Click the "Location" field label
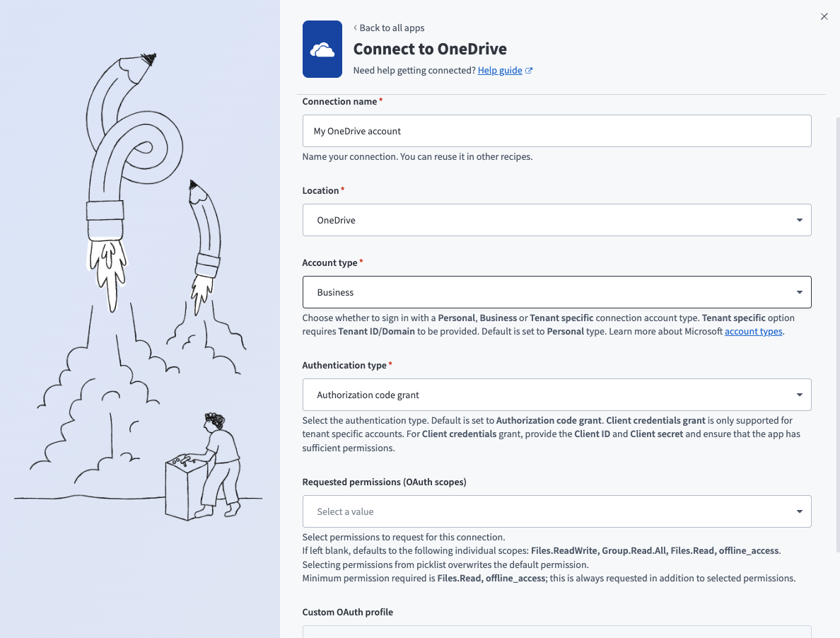 [x=320, y=191]
